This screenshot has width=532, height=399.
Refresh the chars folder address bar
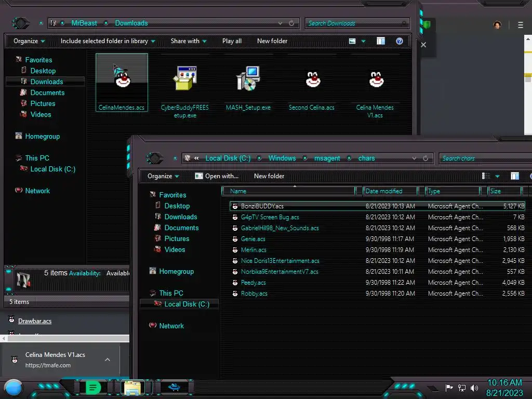tap(425, 158)
